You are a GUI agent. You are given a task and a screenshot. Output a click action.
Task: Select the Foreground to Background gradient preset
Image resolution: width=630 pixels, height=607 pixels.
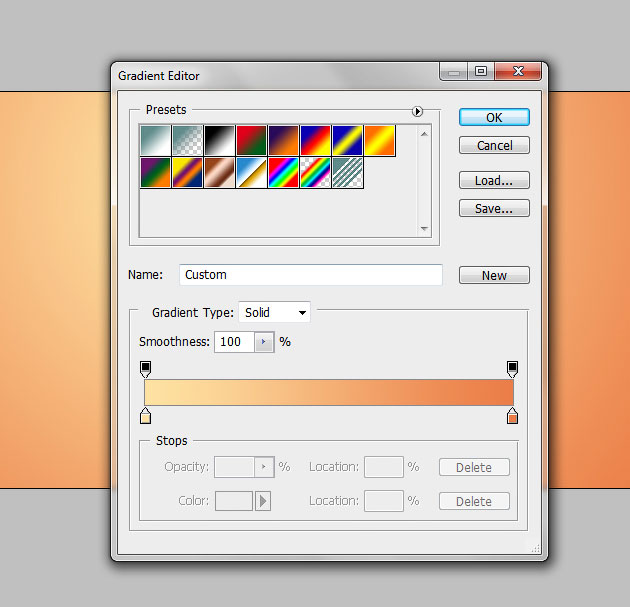coord(155,140)
